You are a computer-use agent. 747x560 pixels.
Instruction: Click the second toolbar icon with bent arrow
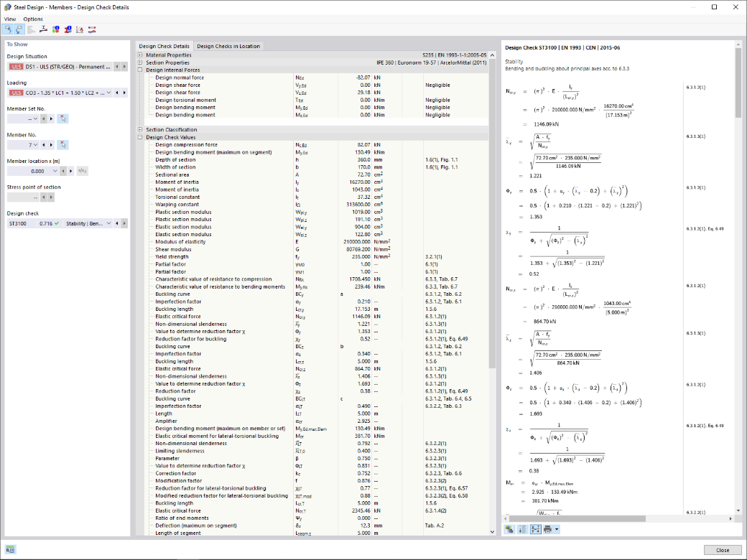pos(19,29)
